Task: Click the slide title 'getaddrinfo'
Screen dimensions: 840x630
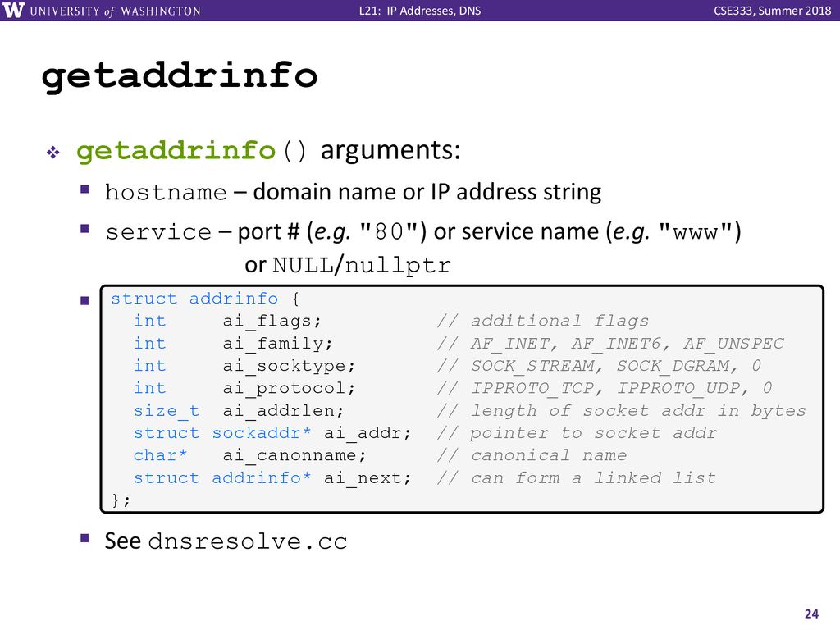Action: (180, 76)
